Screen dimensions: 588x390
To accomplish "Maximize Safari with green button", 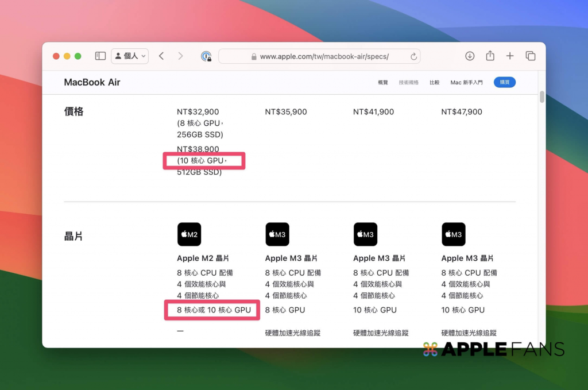I will 78,56.
